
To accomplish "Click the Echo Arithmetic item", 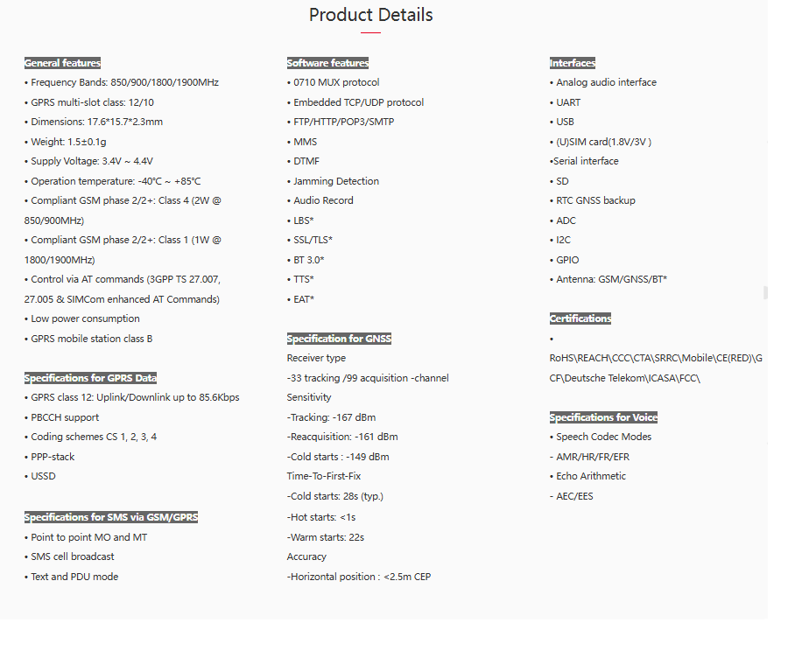I will (587, 476).
